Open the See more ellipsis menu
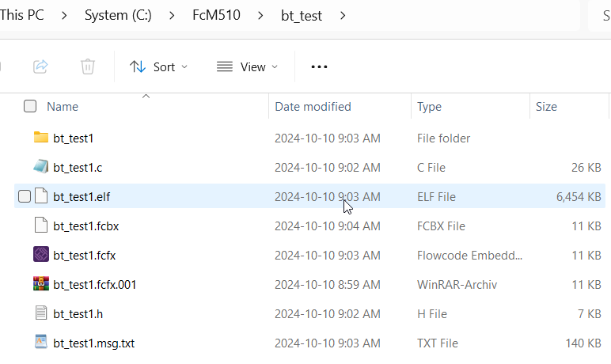Image resolution: width=611 pixels, height=364 pixels. [319, 66]
